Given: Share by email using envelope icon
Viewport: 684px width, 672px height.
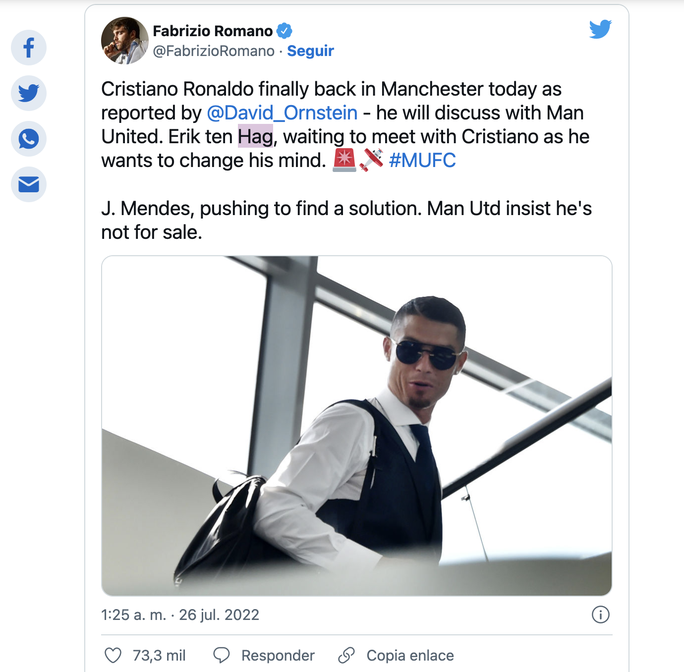Looking at the screenshot, I should [x=28, y=184].
